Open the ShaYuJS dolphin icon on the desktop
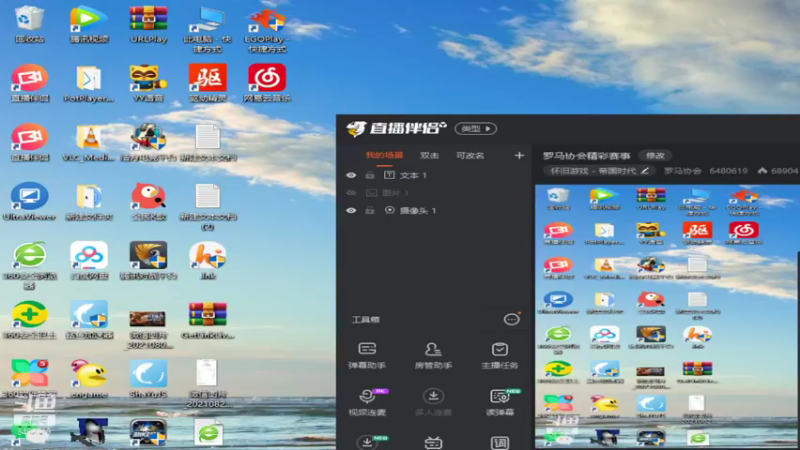The image size is (800, 450). pyautogui.click(x=148, y=379)
